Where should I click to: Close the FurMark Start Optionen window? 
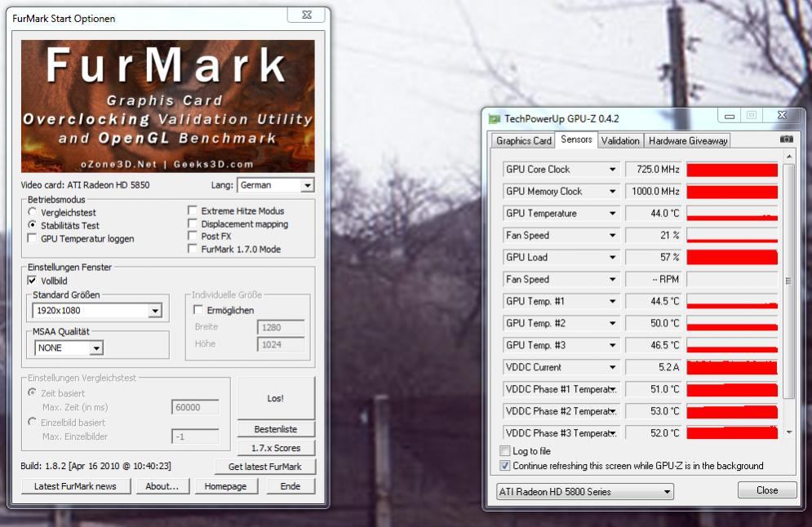click(307, 15)
